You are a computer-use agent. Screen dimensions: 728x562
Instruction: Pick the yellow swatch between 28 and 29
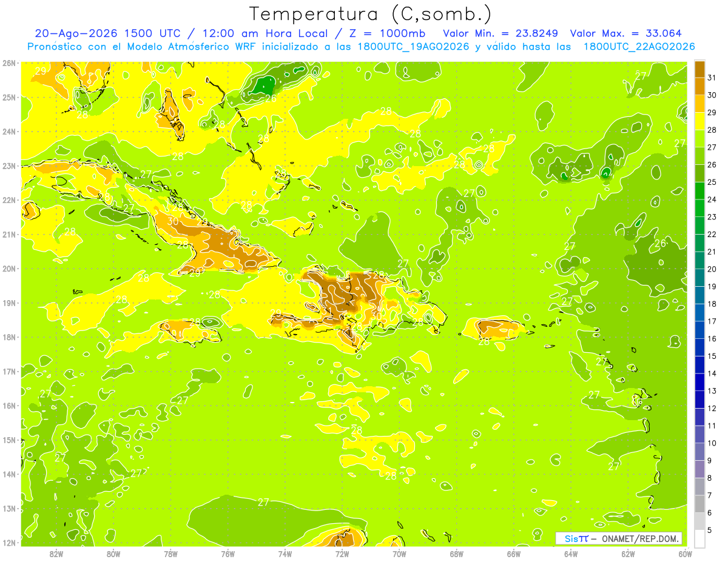pos(699,121)
